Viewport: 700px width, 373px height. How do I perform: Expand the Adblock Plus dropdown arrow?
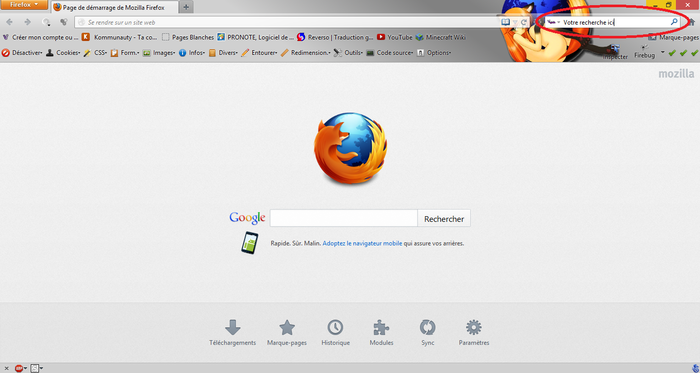26,369
